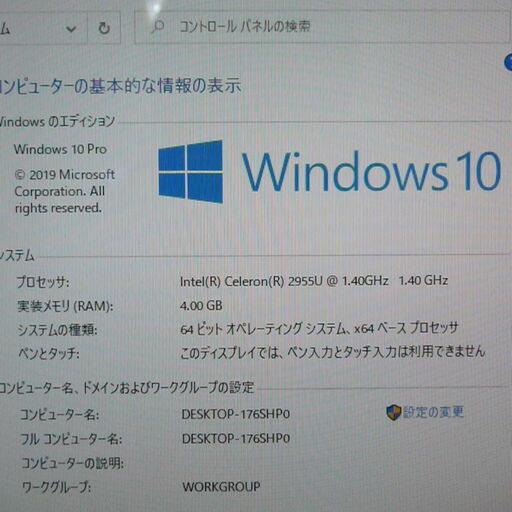Select the © 2019 Microsoft Corporation copyright text

65,191
